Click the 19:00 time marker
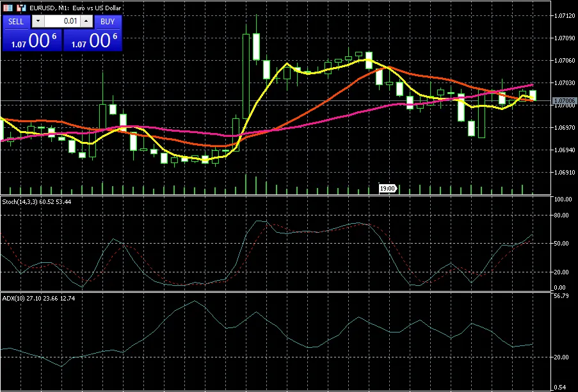 [387, 188]
